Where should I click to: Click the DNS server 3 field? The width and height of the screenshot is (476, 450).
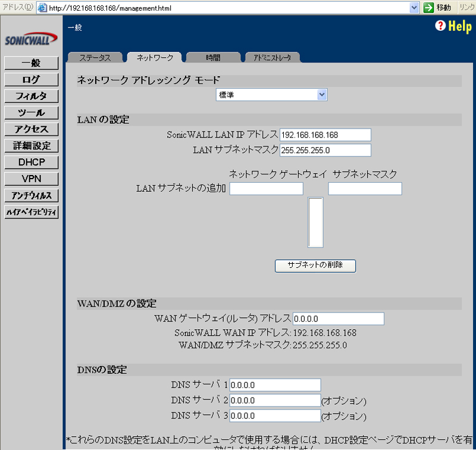(x=275, y=415)
